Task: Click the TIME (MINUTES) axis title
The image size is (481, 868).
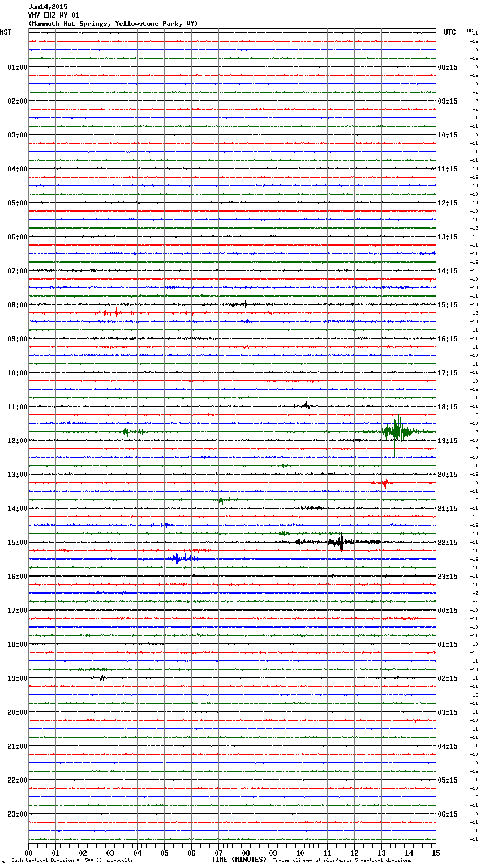Action: tap(239, 860)
